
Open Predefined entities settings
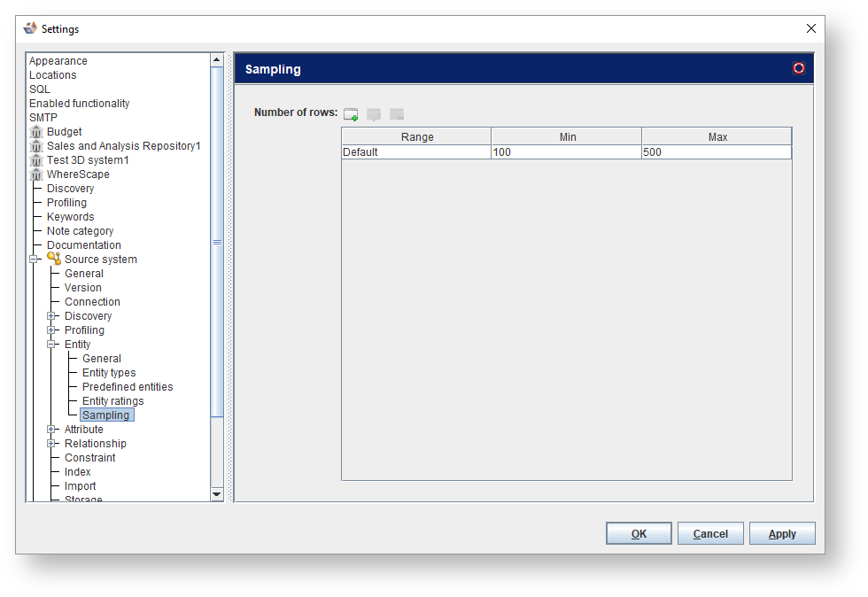click(128, 386)
